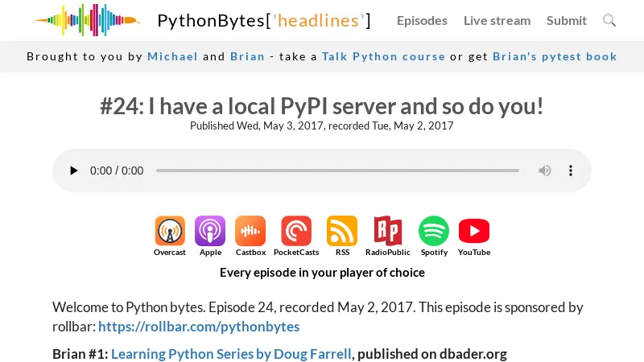Viewport: 644px width, 362px height.
Task: Open the audio player more-options menu
Action: [571, 171]
